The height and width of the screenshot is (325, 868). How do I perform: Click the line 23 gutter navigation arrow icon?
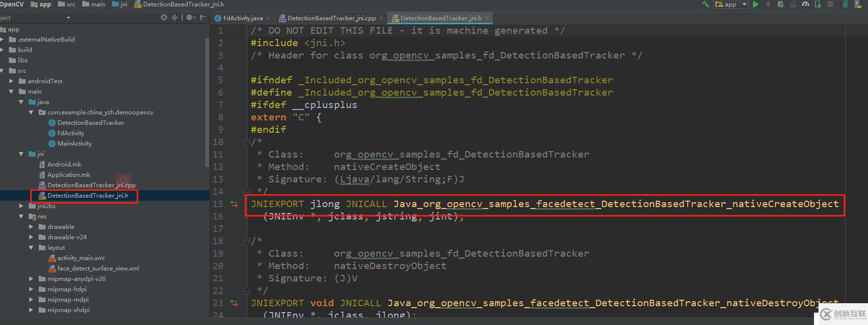(x=234, y=303)
